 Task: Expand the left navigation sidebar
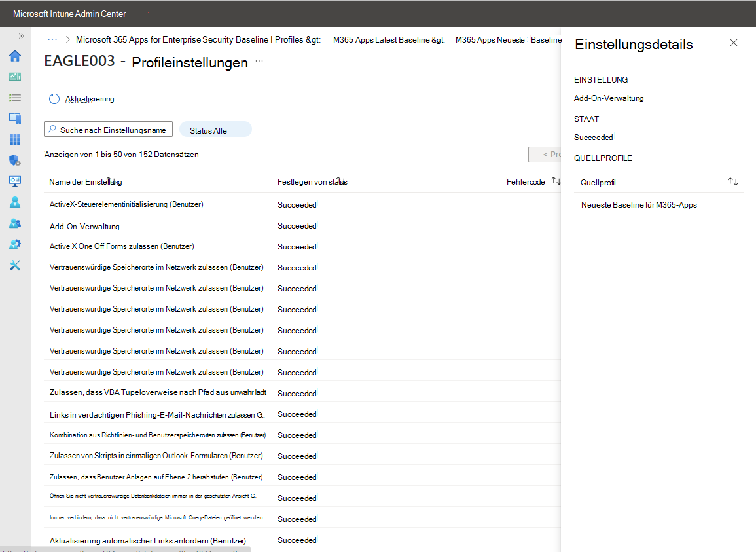coord(21,36)
